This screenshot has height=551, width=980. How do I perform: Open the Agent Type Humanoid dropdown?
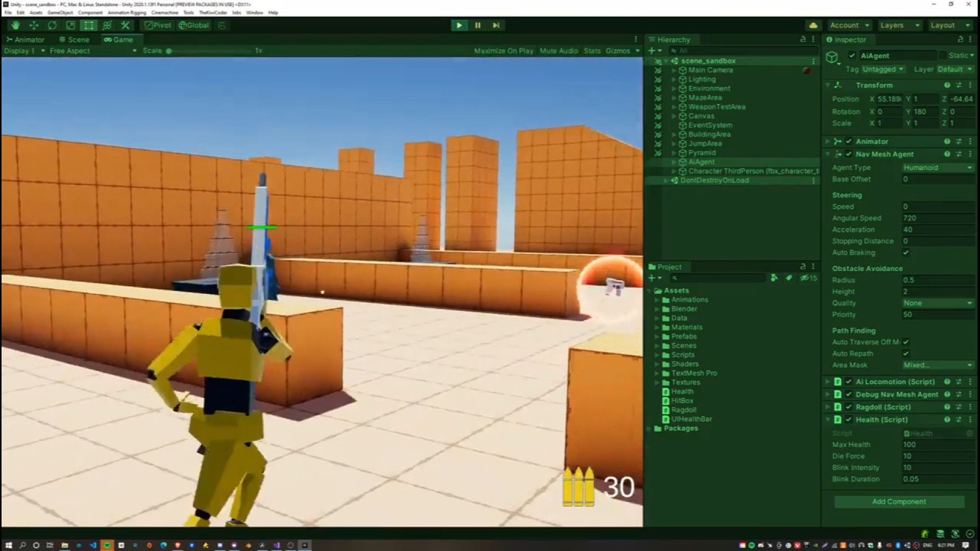[x=938, y=168]
